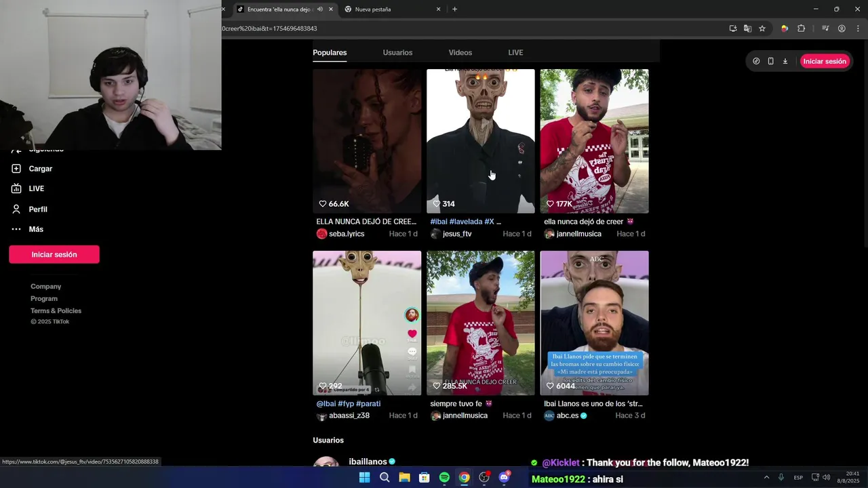
Task: Open the Chrome three-dot menu
Action: click(x=859, y=28)
